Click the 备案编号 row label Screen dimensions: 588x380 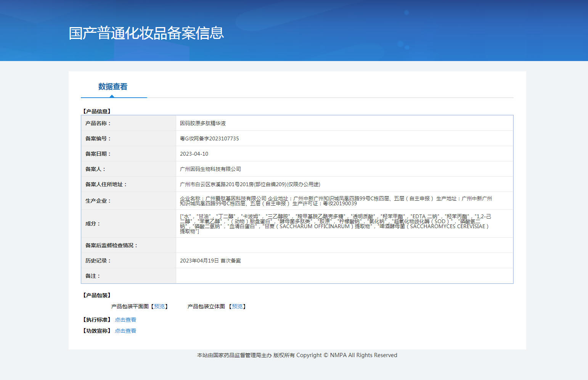(x=98, y=138)
